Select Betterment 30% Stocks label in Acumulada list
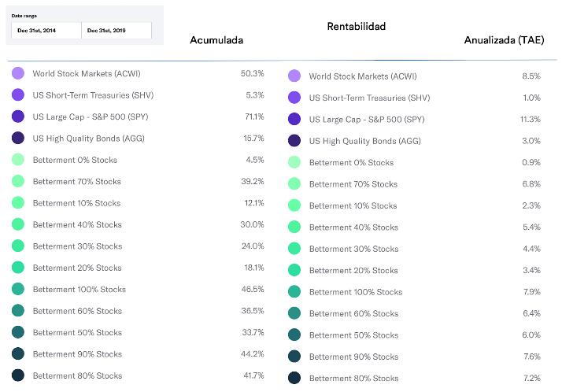Image resolution: width=562 pixels, height=392 pixels. coord(77,246)
